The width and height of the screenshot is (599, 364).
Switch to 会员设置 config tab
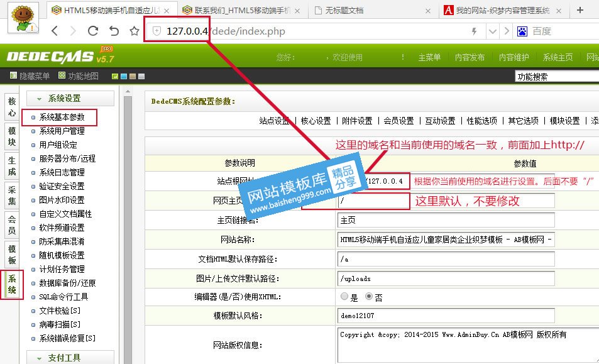(399, 121)
